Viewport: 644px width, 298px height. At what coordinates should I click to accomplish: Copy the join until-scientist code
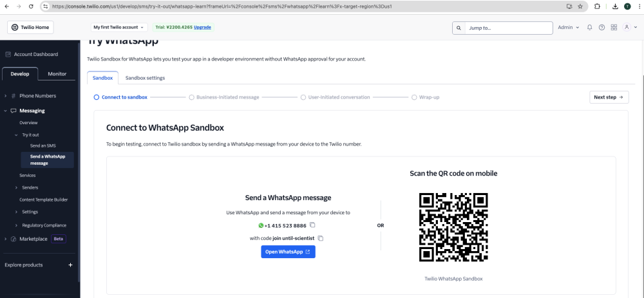pyautogui.click(x=321, y=238)
